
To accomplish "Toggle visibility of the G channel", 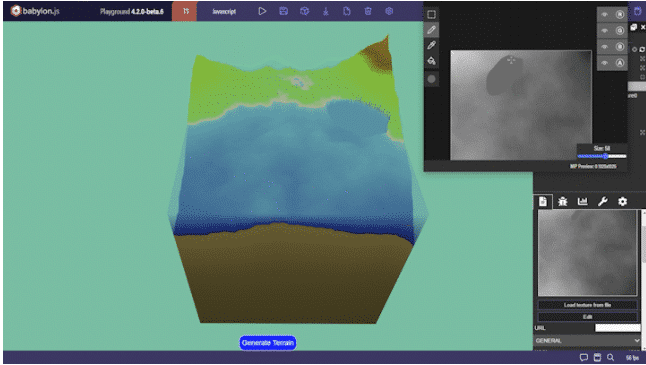I will click(x=604, y=30).
